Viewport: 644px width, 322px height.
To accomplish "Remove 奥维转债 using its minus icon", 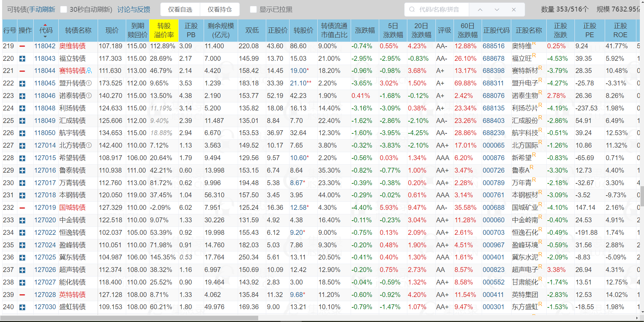I will click(x=22, y=46).
